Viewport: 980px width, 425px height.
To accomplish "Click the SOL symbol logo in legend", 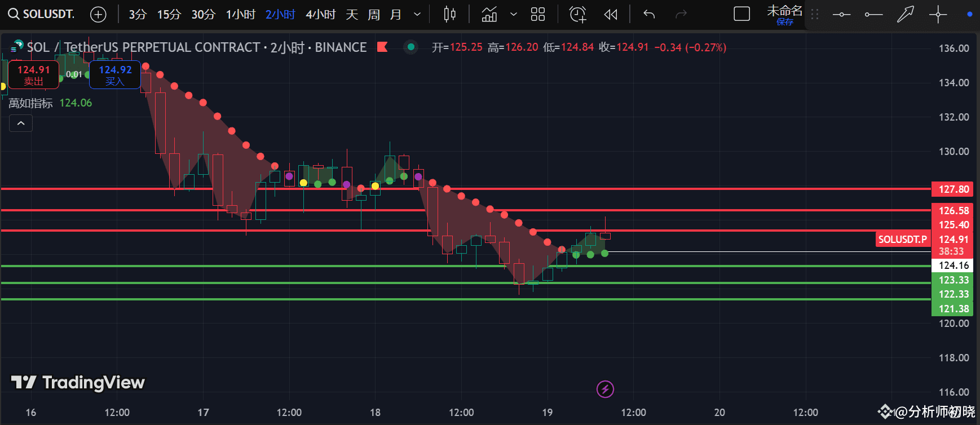I will point(17,47).
